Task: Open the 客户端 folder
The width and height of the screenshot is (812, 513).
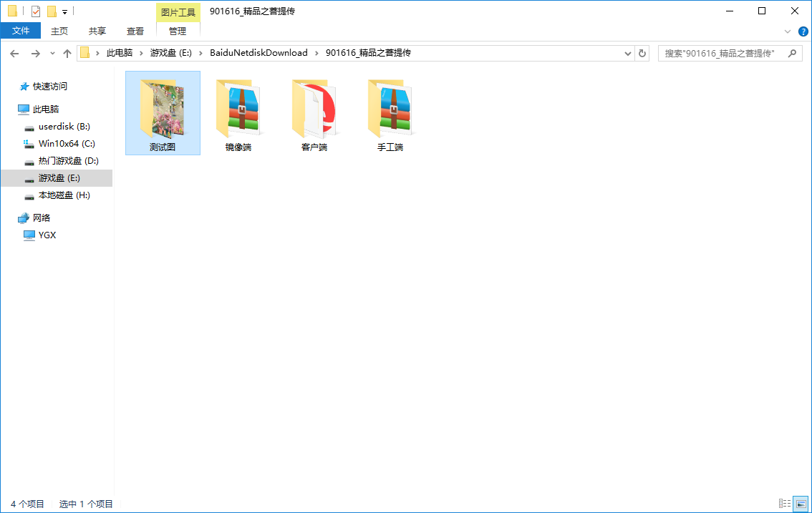Action: tap(314, 114)
